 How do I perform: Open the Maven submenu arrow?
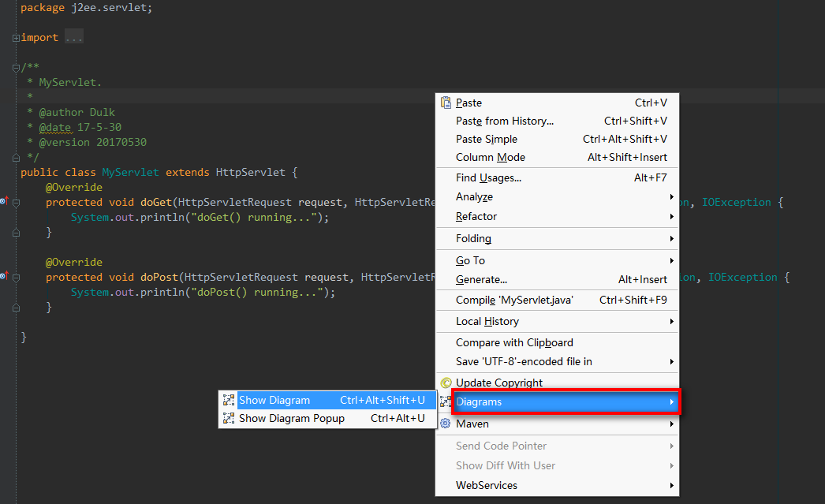tap(671, 424)
